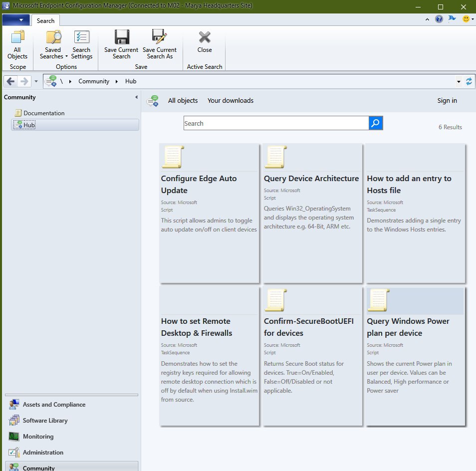Click the Monitoring workspace icon
Screen dimensions: 476x471
coord(14,437)
